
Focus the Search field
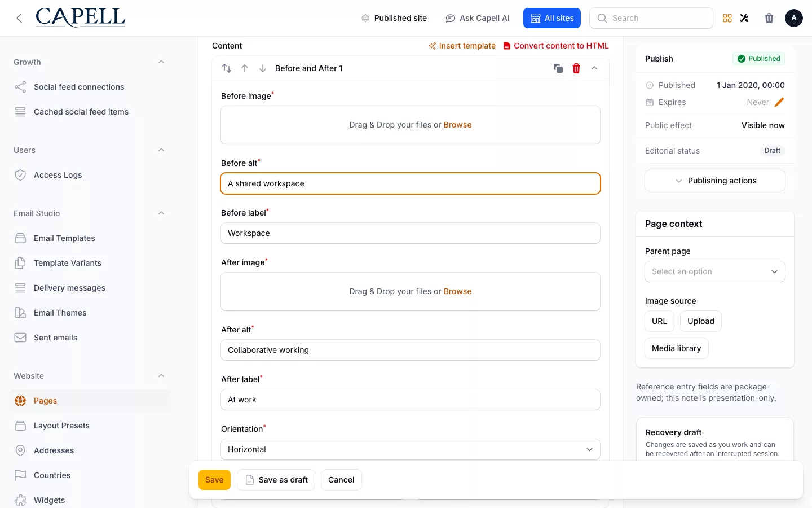pos(651,18)
